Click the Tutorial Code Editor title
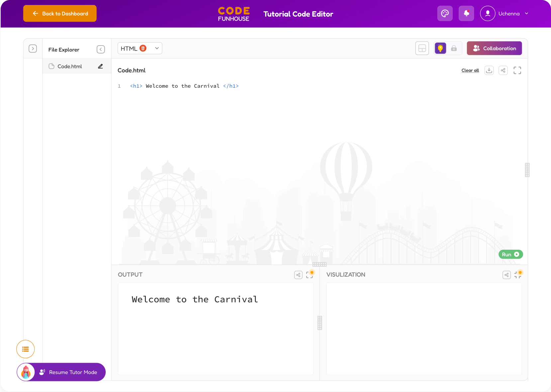This screenshot has height=392, width=551. pyautogui.click(x=298, y=14)
